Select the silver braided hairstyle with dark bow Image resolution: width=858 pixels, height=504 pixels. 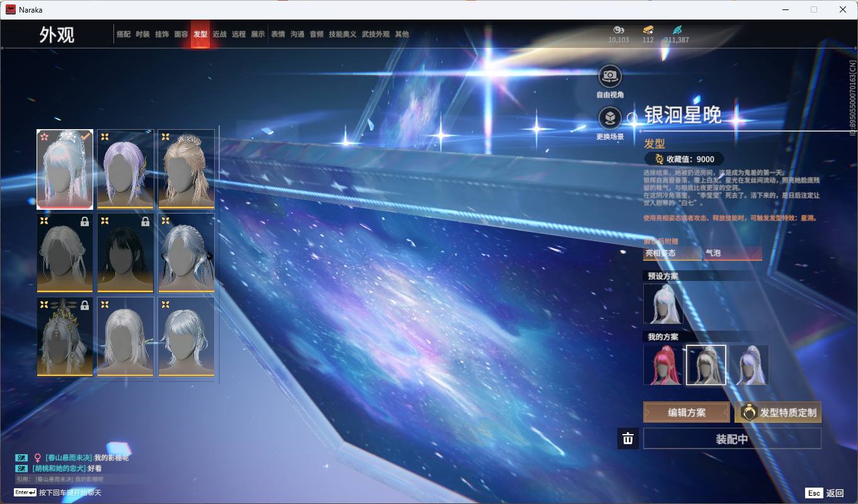(186, 253)
